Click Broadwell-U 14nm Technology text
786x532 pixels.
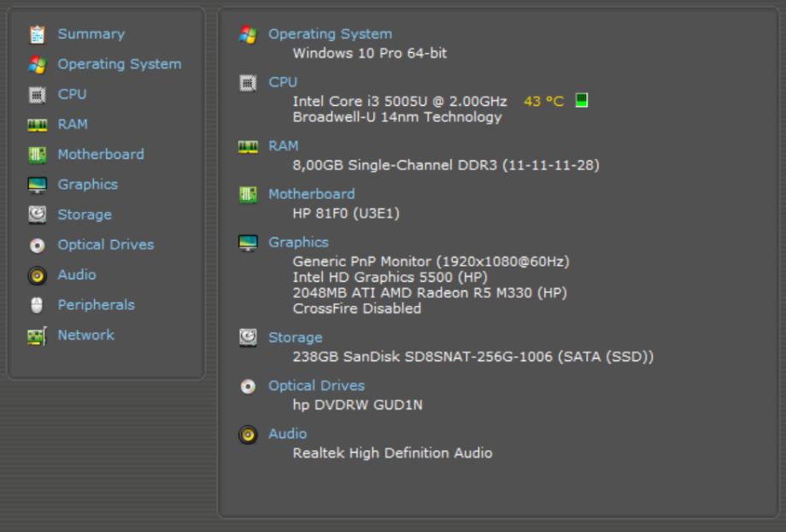click(397, 117)
